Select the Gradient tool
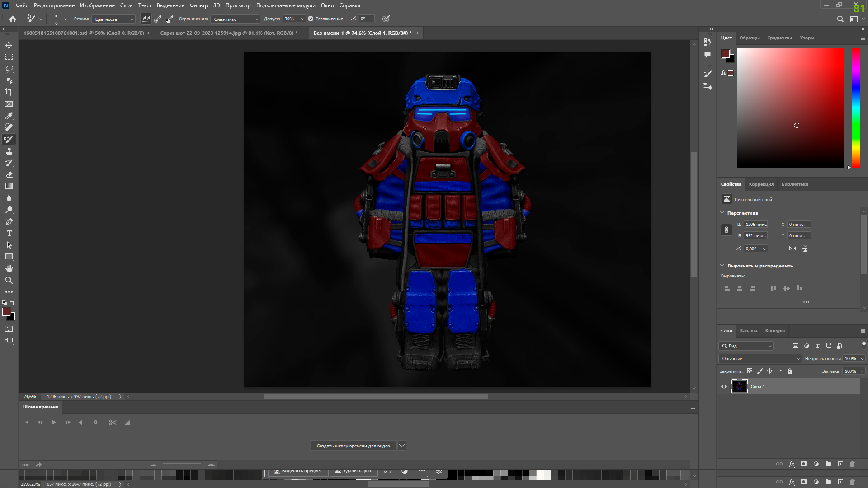The width and height of the screenshot is (868, 488). pyautogui.click(x=9, y=186)
